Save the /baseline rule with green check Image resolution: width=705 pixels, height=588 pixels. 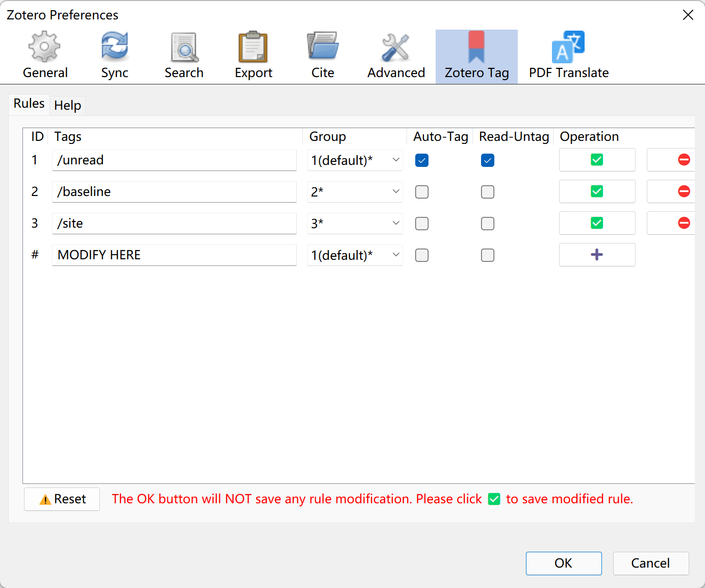tap(597, 191)
